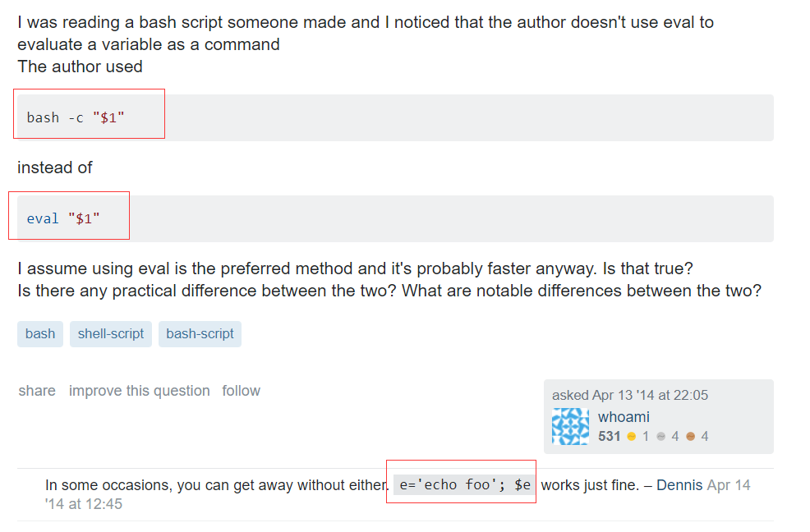The image size is (810, 532).
Task: Click the gold badge icon next to 531
Action: point(630,436)
